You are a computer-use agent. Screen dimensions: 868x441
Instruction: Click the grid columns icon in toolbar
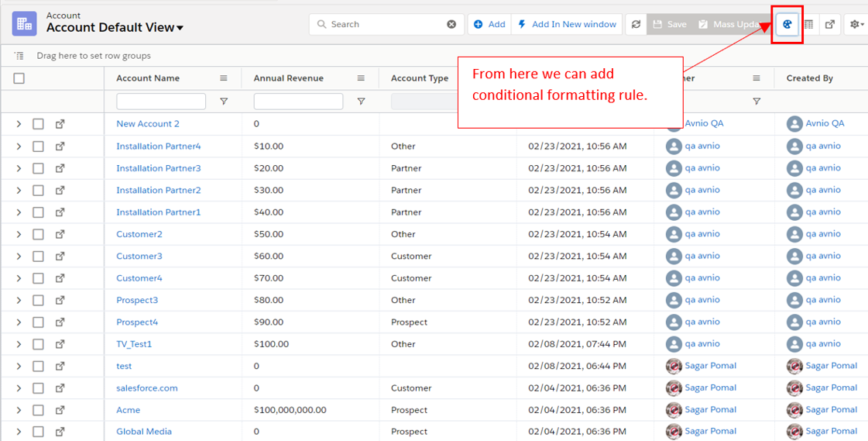point(808,25)
